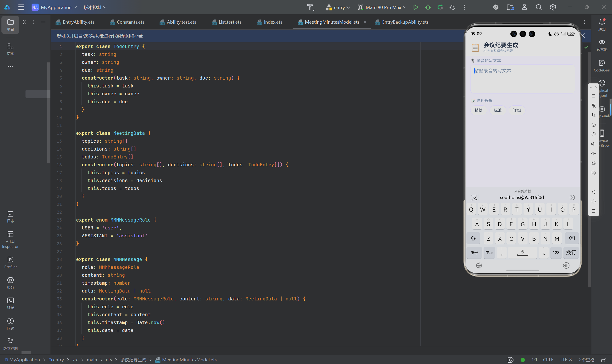Open more run actions menu
Image resolution: width=612 pixels, height=364 pixels.
pyautogui.click(x=464, y=7)
